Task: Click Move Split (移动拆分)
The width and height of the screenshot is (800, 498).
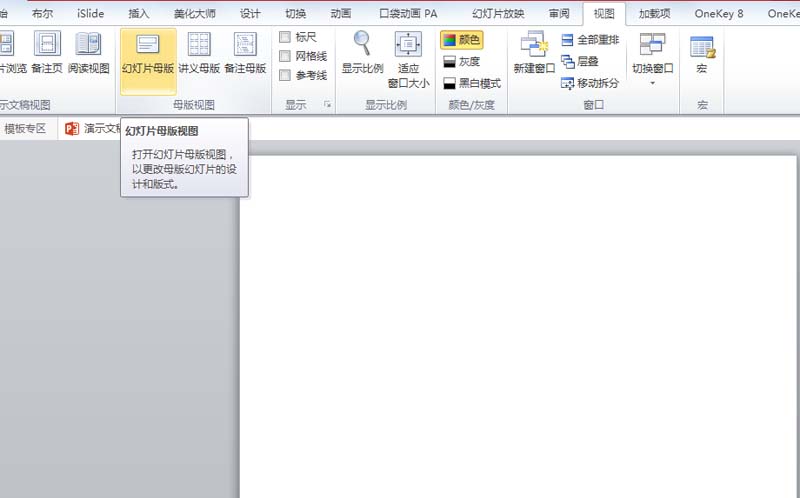Action: click(x=590, y=83)
